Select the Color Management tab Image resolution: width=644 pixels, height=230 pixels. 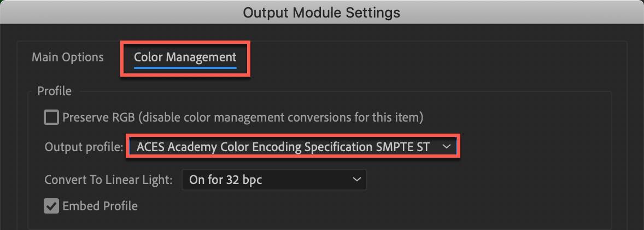coord(185,57)
